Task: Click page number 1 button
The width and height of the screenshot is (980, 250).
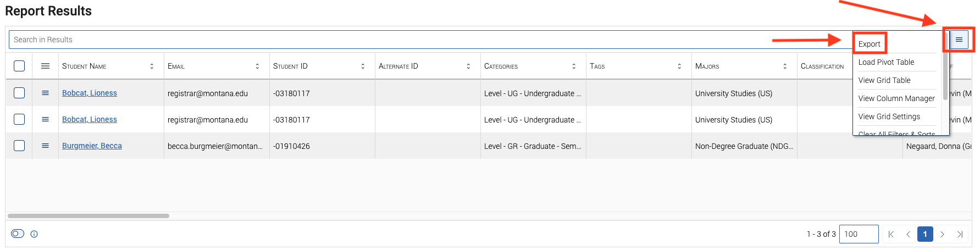Action: [925, 234]
